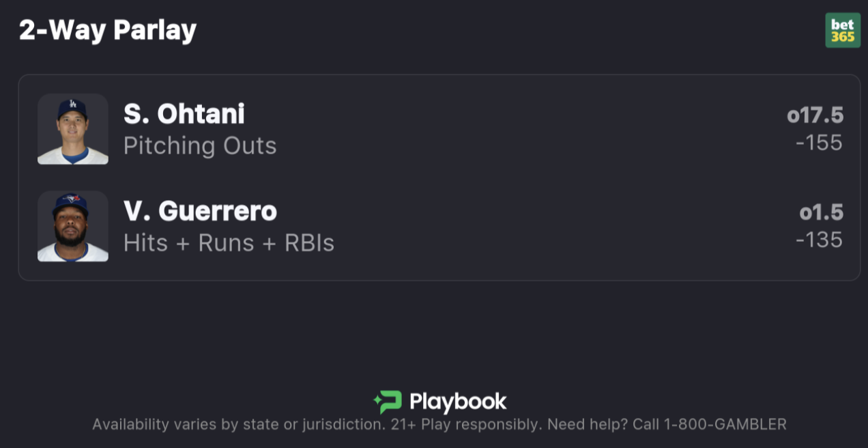This screenshot has width=868, height=448.
Task: Click the Pitching Outs prop label
Action: (200, 145)
